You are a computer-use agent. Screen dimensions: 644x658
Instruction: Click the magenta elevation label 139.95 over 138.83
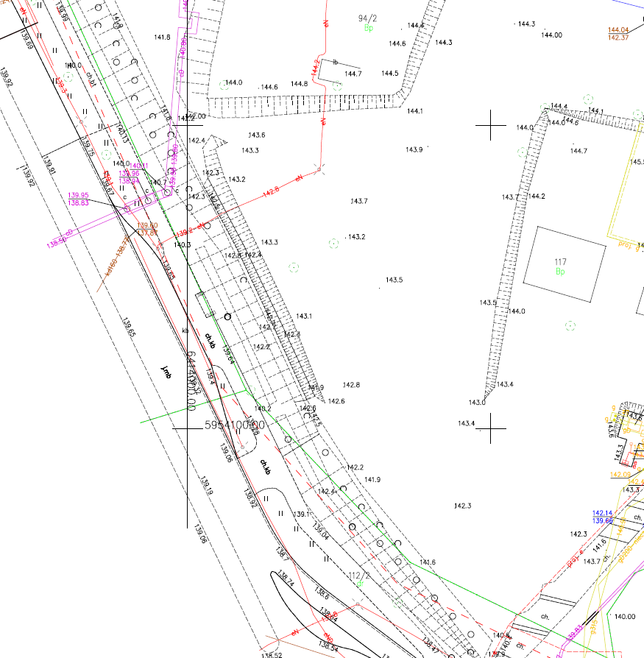(78, 199)
